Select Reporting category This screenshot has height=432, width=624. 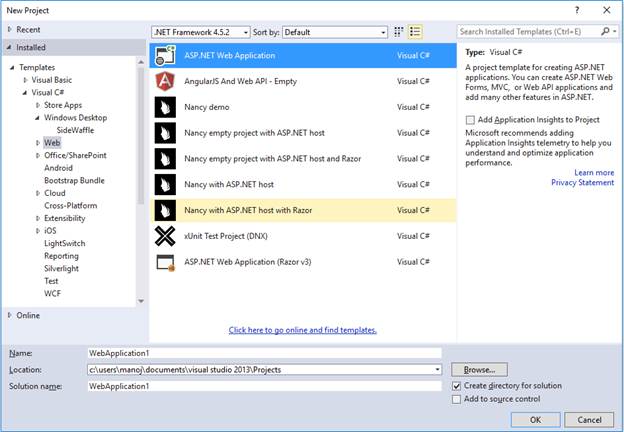[61, 256]
